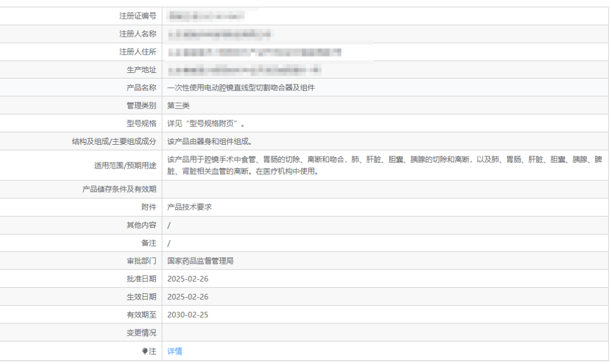This screenshot has height=364, width=611.
Task: Select the 产品名称 label
Action: [x=141, y=88]
